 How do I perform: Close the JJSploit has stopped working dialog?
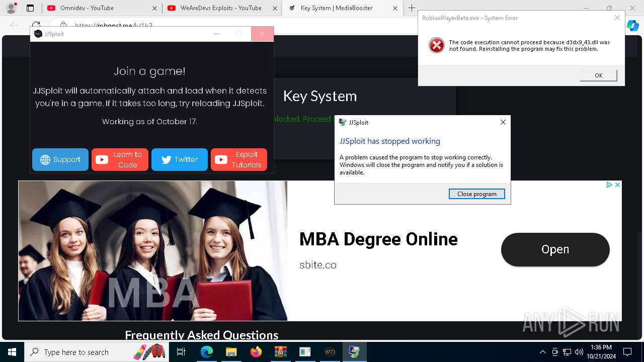503,122
